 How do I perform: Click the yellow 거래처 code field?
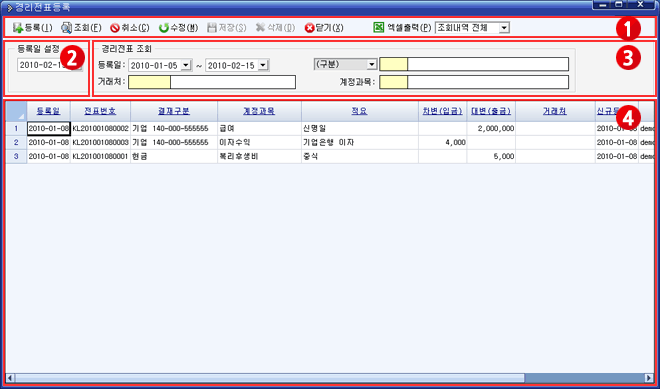tap(149, 82)
